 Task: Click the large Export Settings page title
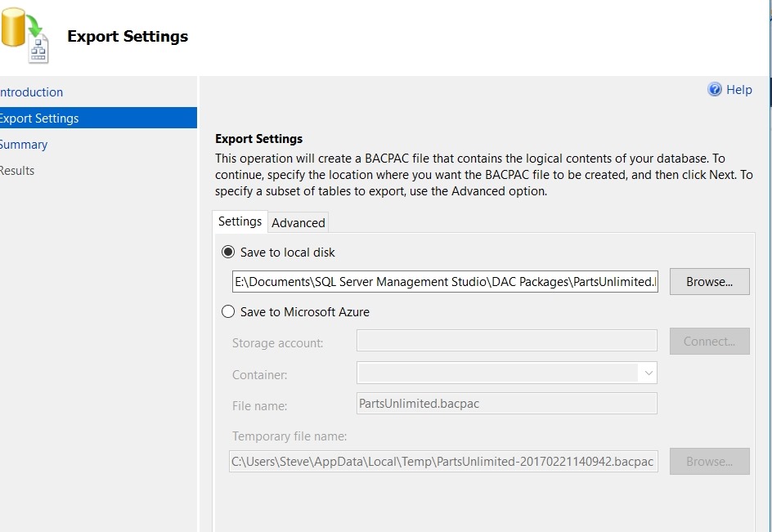[128, 37]
